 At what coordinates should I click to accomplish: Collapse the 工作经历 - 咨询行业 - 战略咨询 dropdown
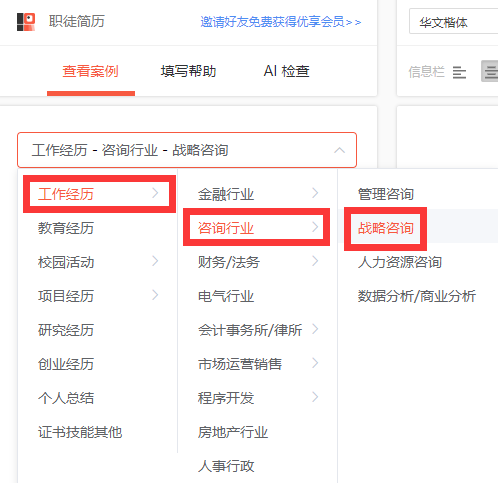coord(339,150)
